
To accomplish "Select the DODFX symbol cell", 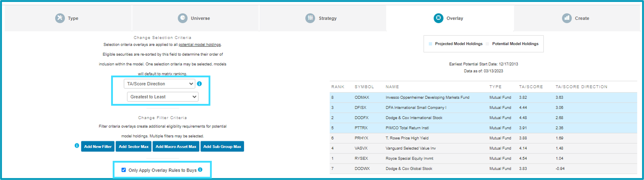I will pos(362,118).
